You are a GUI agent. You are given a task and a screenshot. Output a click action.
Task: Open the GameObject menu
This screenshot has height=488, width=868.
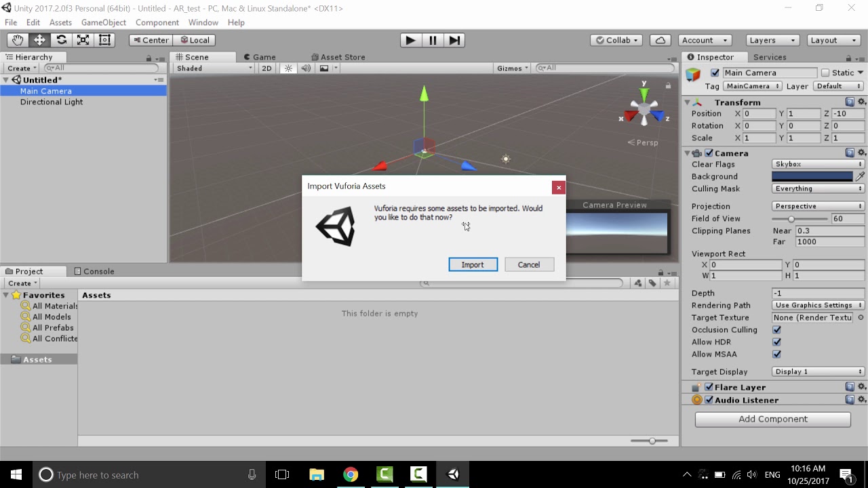[104, 22]
